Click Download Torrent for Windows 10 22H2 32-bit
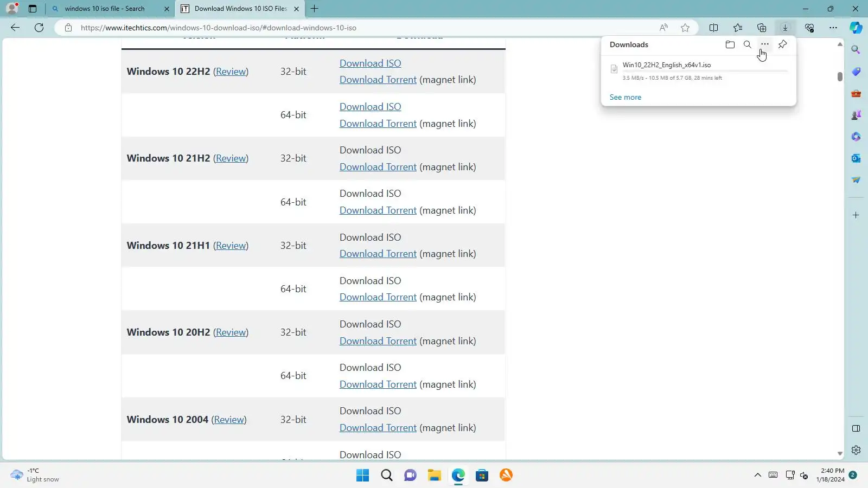Screen dimensions: 868x488 tap(378, 80)
